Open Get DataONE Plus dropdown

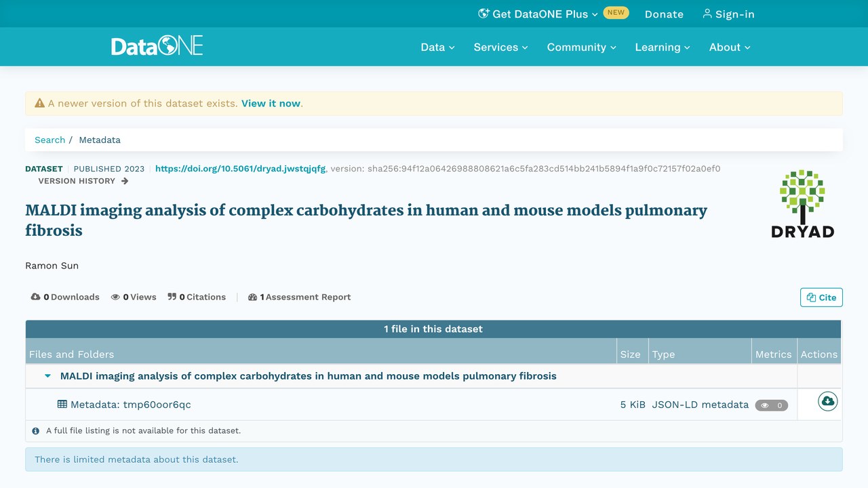click(538, 14)
